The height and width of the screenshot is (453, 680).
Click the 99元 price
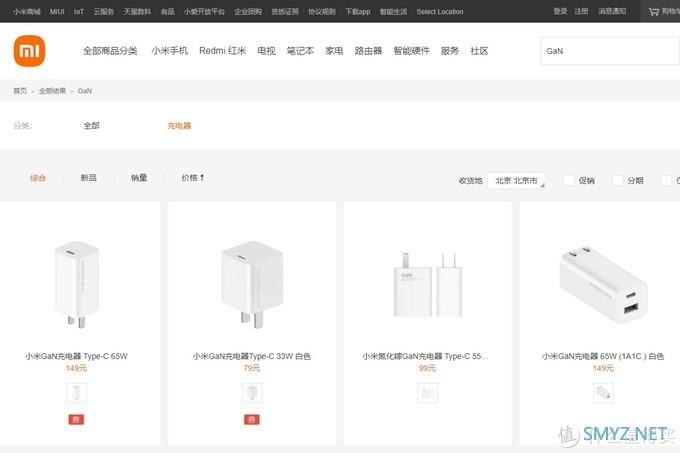[x=428, y=368]
